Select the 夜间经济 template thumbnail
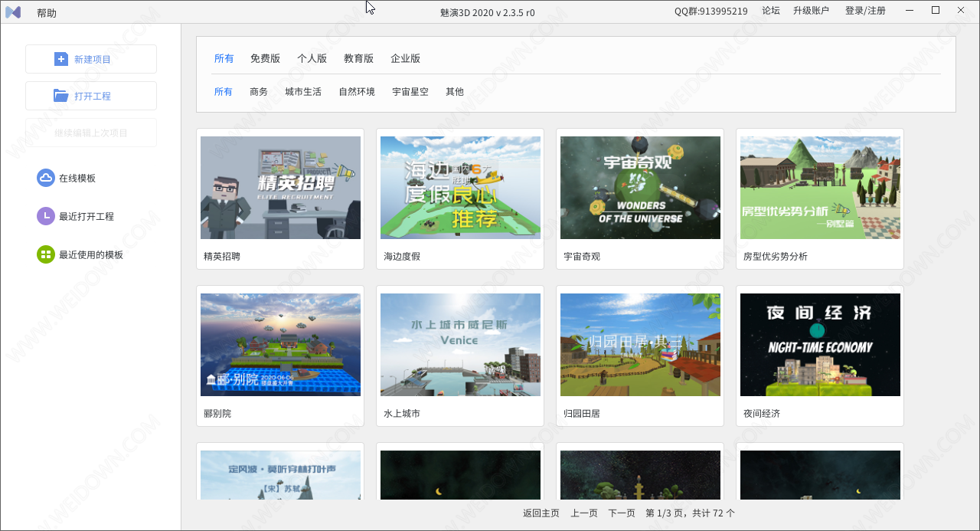This screenshot has height=531, width=980. coord(820,345)
